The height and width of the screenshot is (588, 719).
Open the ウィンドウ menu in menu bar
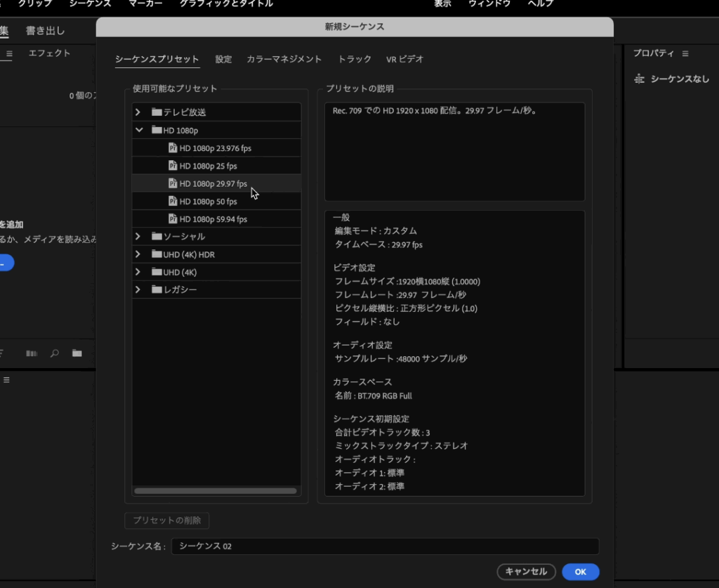tap(489, 4)
